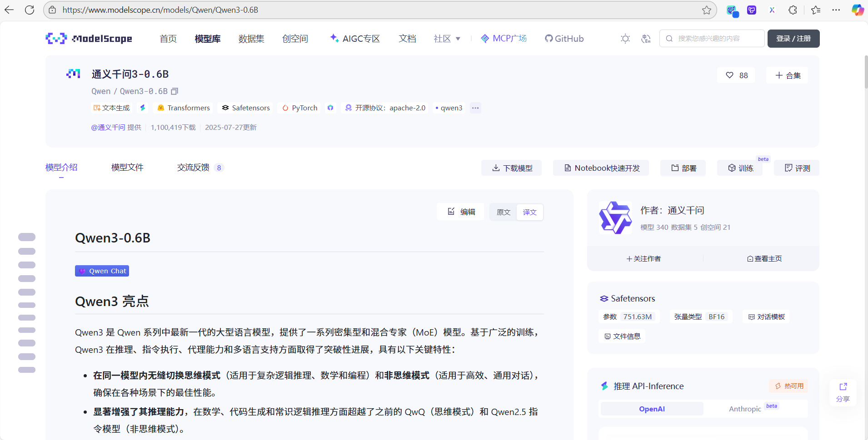Add model to 合集
Viewport: 868px width, 440px height.
click(788, 75)
